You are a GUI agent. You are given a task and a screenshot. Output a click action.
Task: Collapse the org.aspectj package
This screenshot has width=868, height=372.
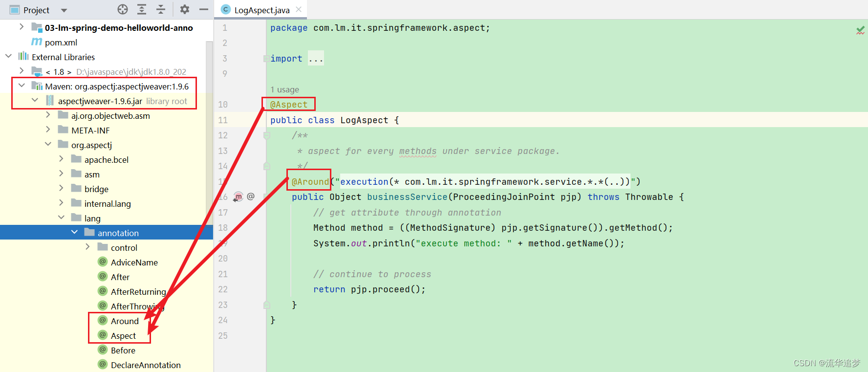pos(48,144)
